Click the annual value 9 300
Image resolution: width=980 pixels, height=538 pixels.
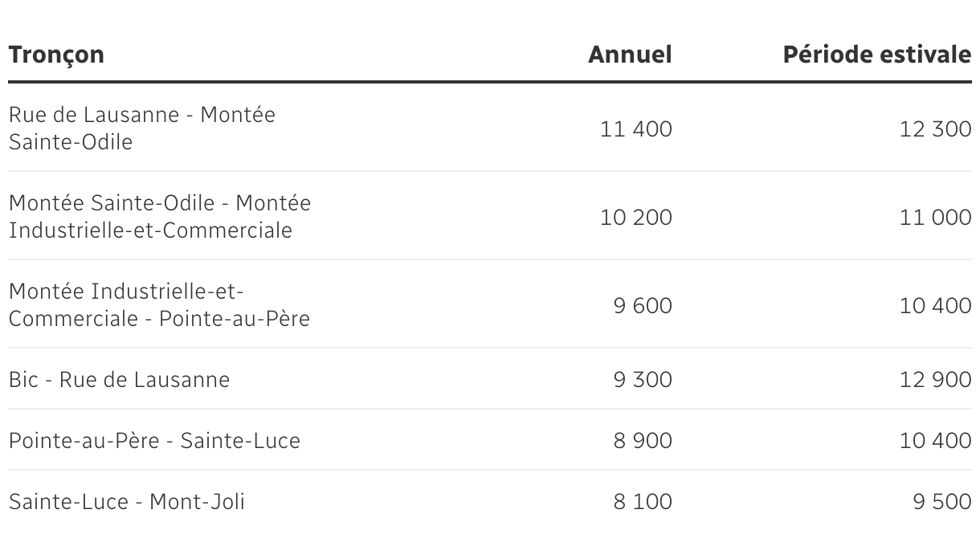[x=642, y=379]
